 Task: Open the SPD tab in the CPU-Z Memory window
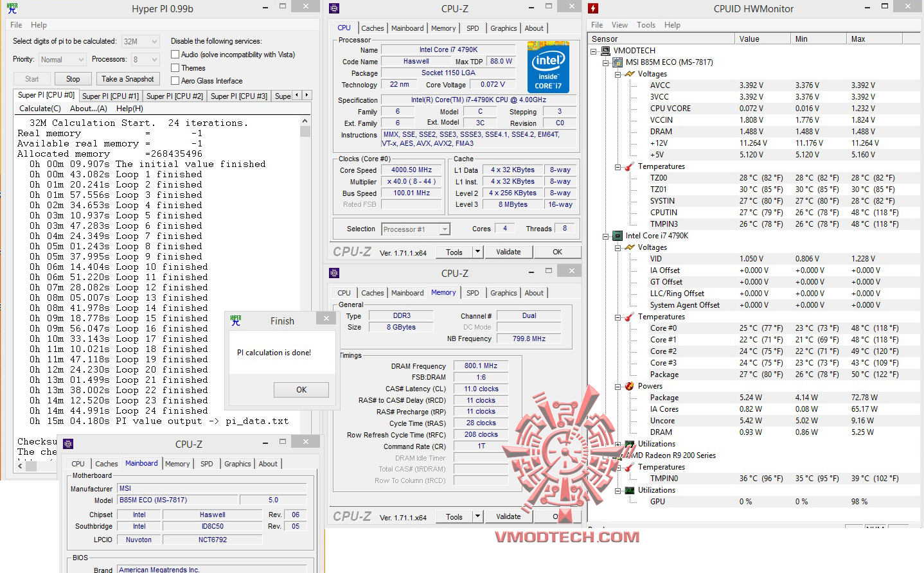click(473, 293)
